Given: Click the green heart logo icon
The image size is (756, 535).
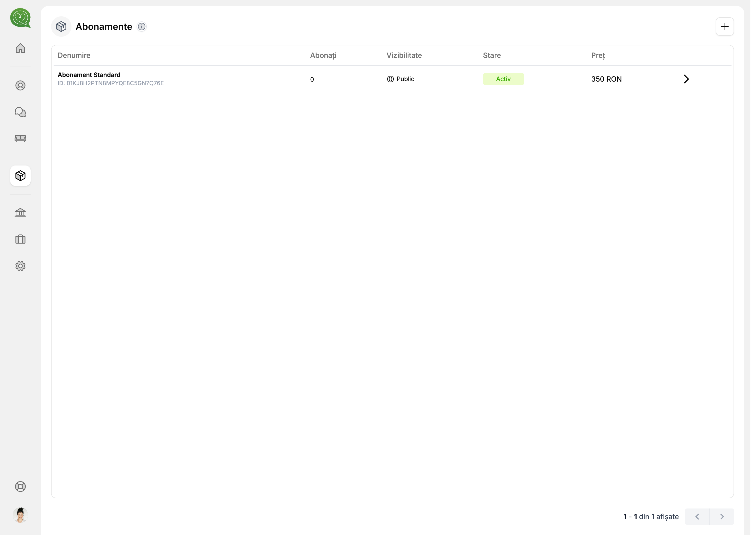Looking at the screenshot, I should pyautogui.click(x=20, y=18).
